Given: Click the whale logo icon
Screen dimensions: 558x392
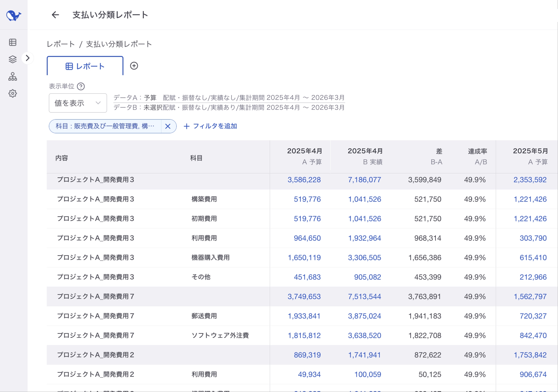Looking at the screenshot, I should (x=14, y=16).
